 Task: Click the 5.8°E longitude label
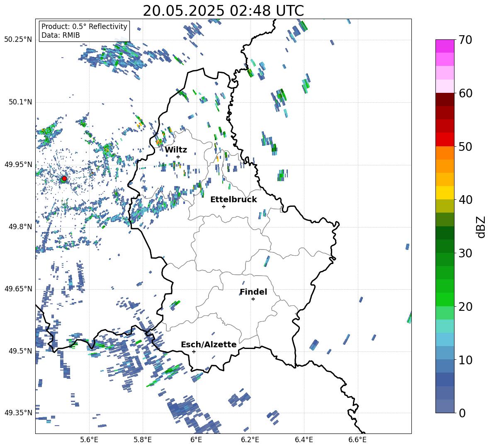(x=143, y=440)
